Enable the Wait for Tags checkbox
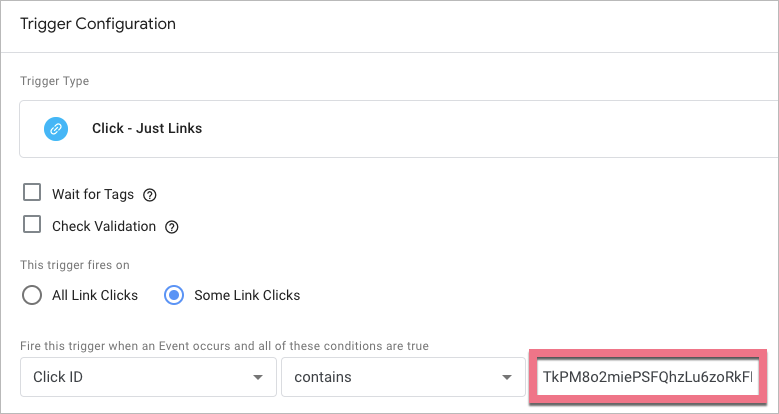The width and height of the screenshot is (779, 414). (x=32, y=193)
